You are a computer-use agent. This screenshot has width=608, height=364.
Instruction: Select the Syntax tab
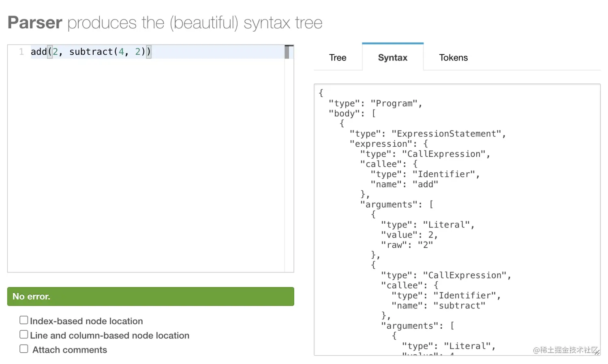392,58
